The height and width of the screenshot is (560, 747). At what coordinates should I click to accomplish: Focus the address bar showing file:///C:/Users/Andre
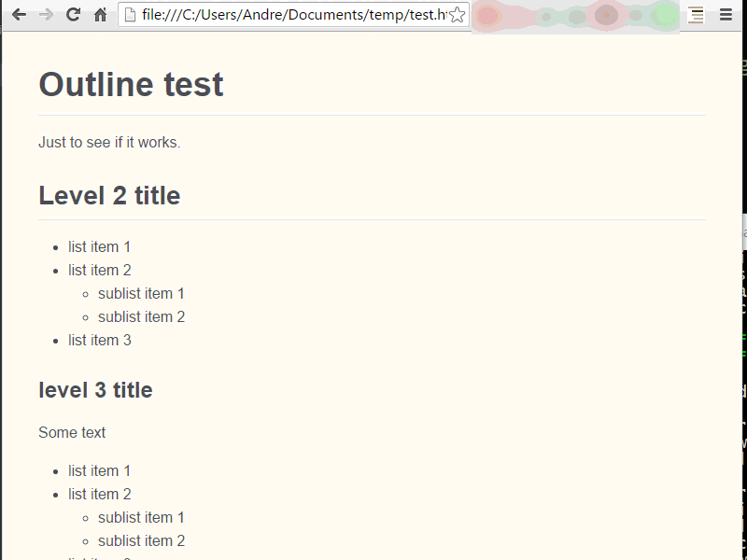(x=293, y=15)
